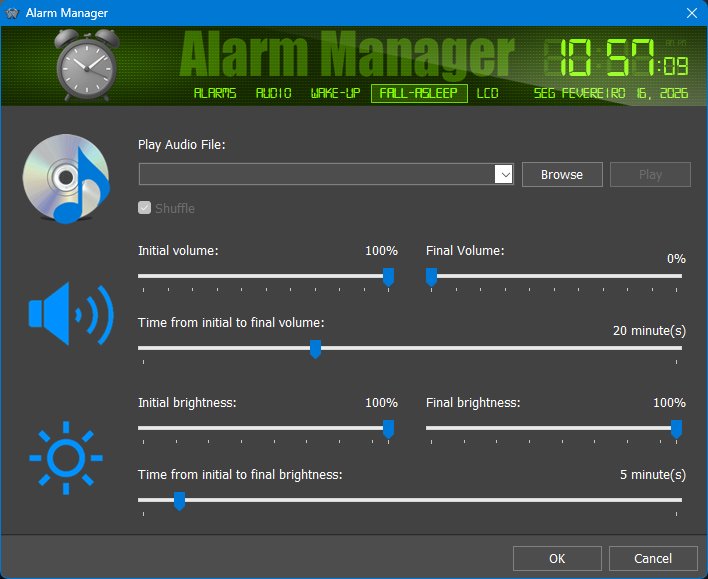Click the Final Volume slider handle
The image size is (708, 579).
click(431, 277)
